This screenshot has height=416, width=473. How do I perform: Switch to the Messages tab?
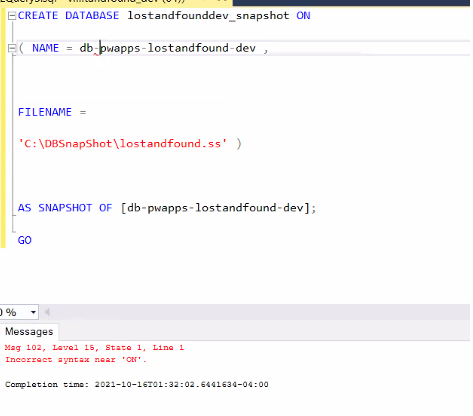(x=29, y=332)
